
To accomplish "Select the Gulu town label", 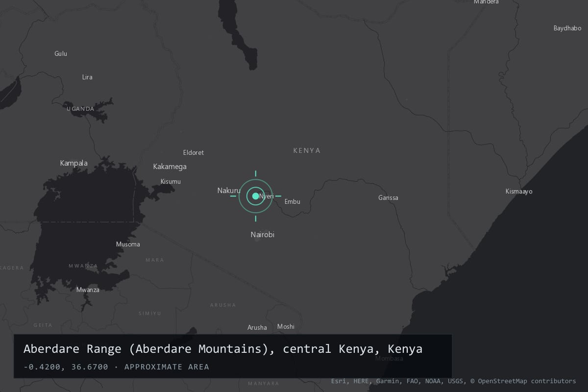I will pos(61,53).
